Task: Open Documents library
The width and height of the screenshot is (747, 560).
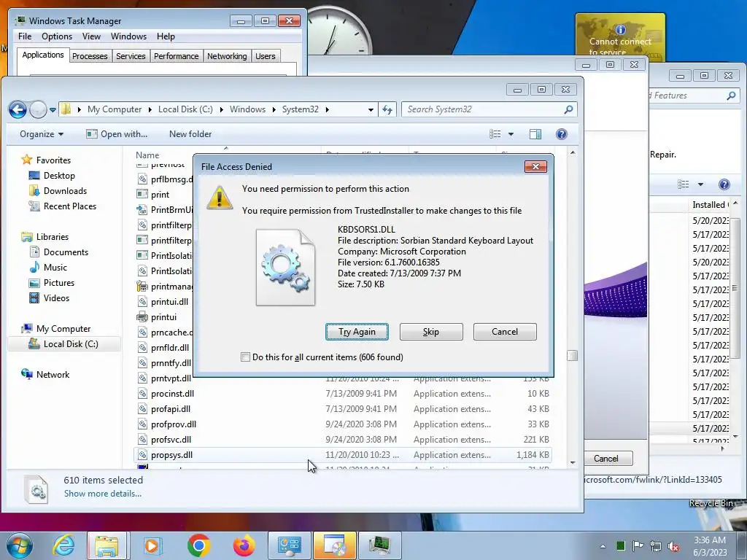Action: tap(58, 252)
